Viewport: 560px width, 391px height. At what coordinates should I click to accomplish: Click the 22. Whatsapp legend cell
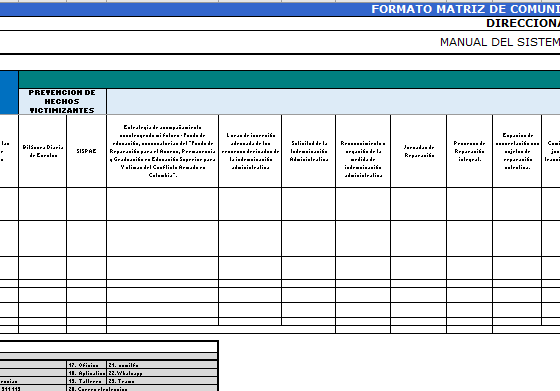[x=162, y=373]
